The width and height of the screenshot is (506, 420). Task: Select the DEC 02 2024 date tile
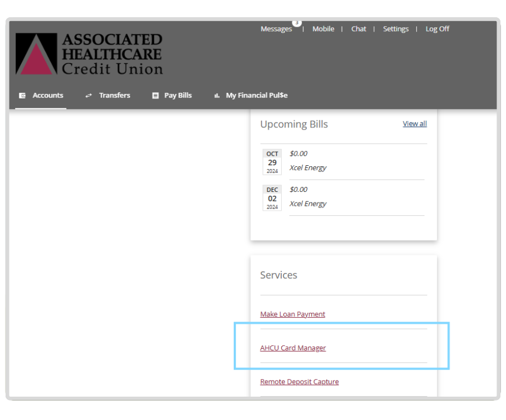(x=272, y=197)
